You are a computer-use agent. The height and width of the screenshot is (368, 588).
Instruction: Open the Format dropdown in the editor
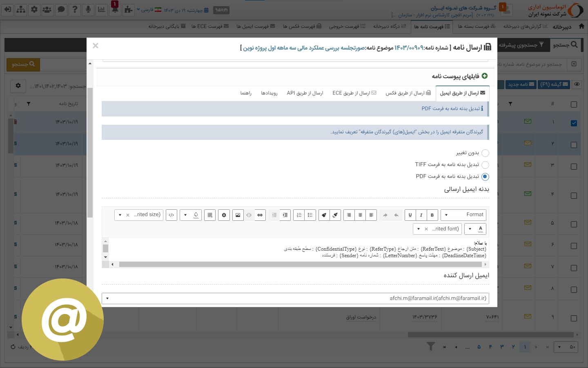[463, 215]
